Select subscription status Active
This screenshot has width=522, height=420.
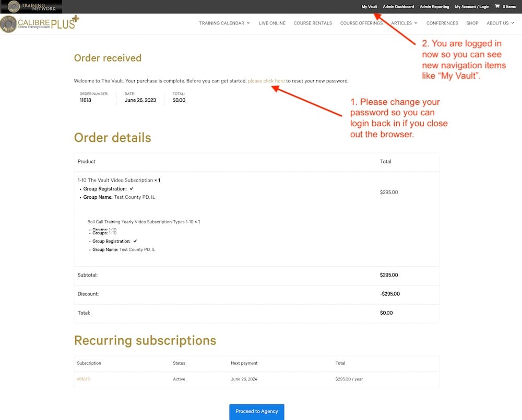[x=179, y=379]
